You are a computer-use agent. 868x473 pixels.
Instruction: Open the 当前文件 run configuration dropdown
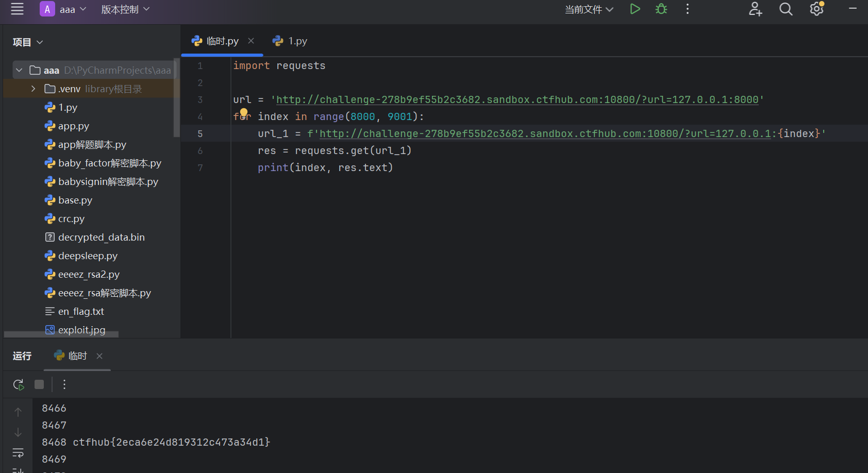[x=589, y=9]
